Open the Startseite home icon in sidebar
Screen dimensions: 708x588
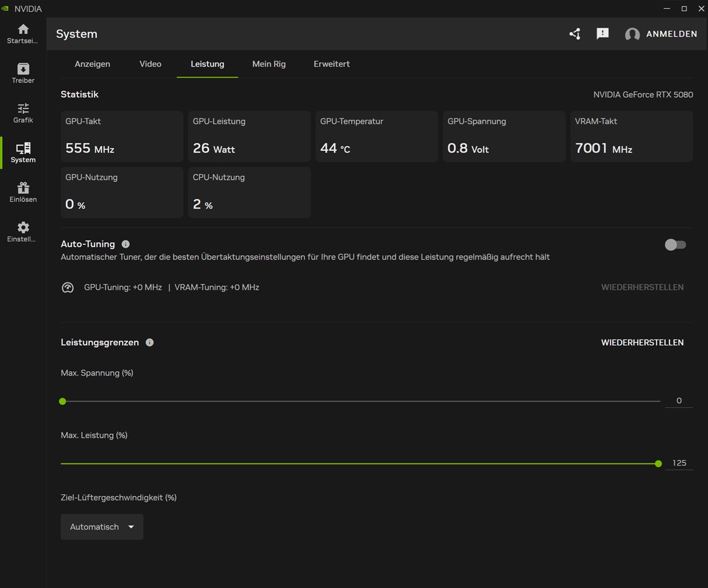click(x=23, y=29)
